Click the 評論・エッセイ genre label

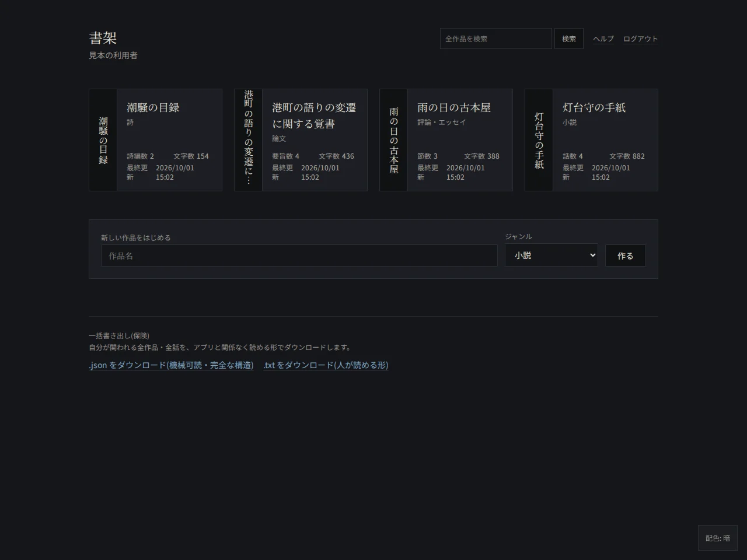pos(442,123)
